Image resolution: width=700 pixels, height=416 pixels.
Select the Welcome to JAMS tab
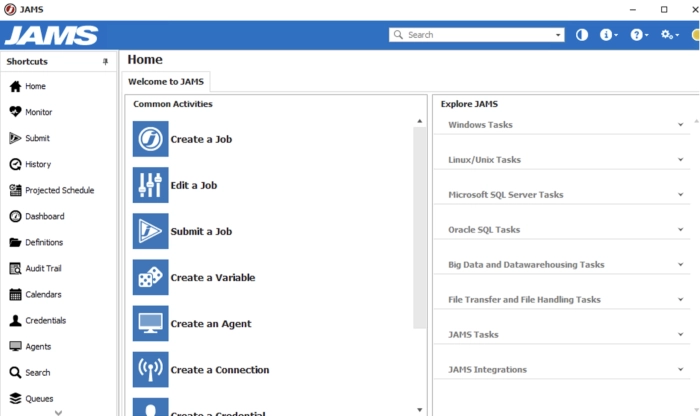(166, 82)
